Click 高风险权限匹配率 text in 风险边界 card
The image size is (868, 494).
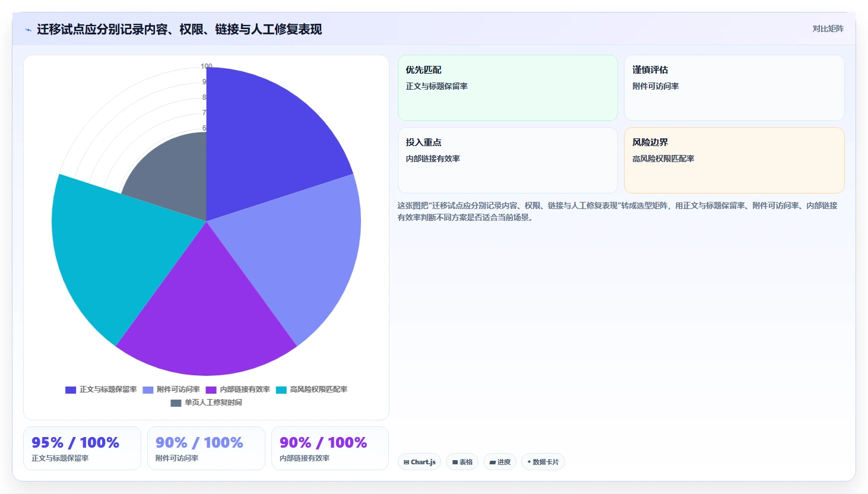(663, 159)
